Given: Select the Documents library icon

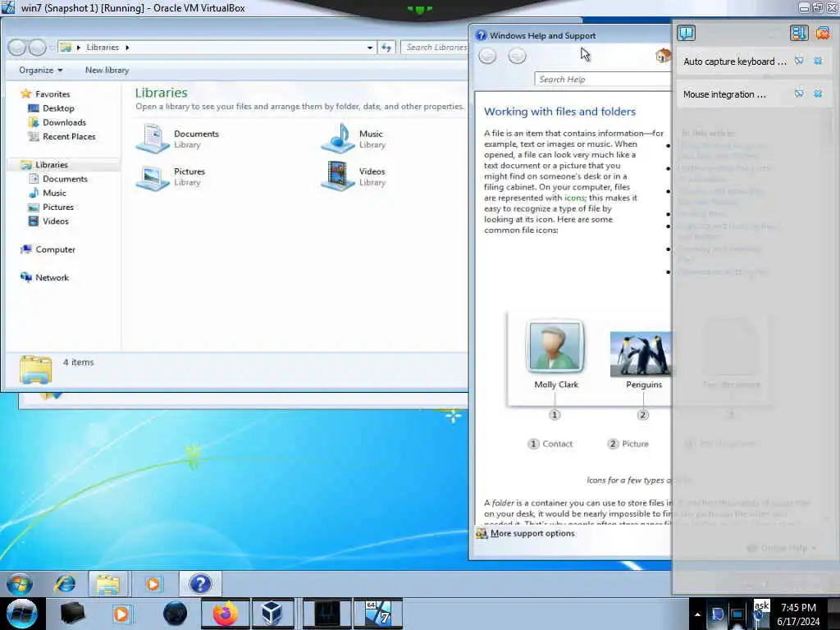Looking at the screenshot, I should coord(153,138).
